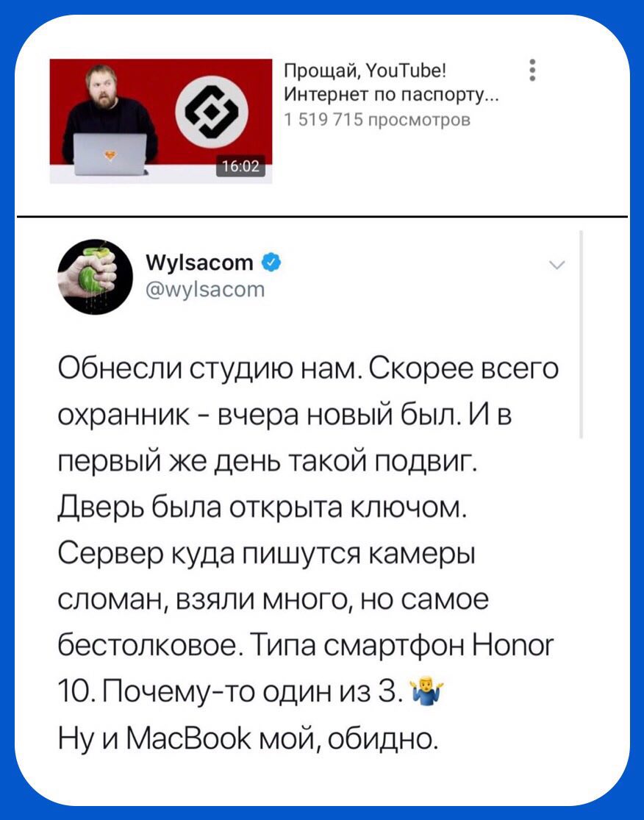Image resolution: width=644 pixels, height=820 pixels.
Task: Click the horizontal divider below the video card
Action: point(322,216)
